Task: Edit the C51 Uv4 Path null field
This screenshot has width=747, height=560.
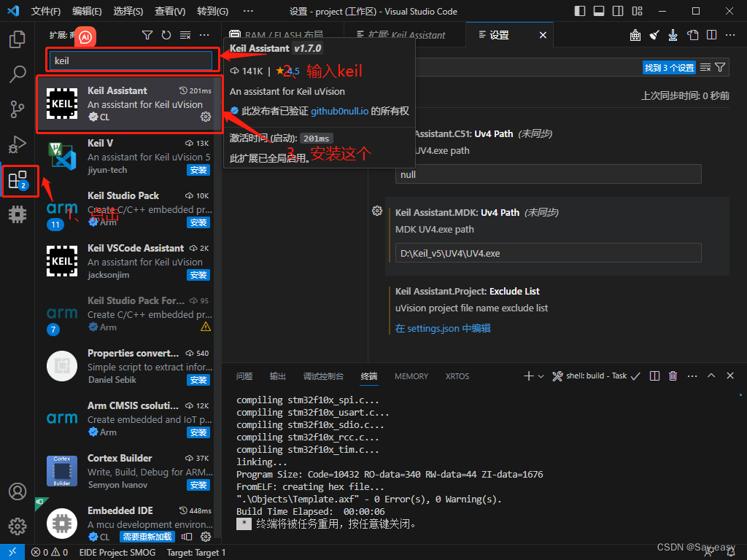Action: [x=549, y=174]
